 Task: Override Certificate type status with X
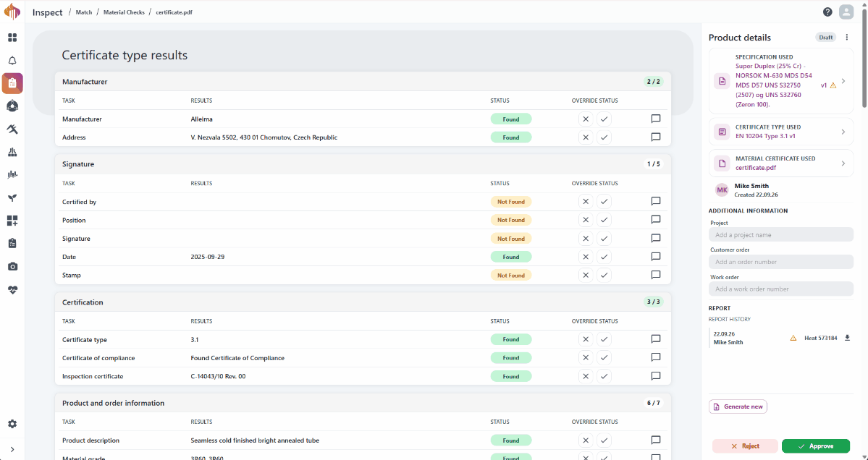[x=586, y=339]
